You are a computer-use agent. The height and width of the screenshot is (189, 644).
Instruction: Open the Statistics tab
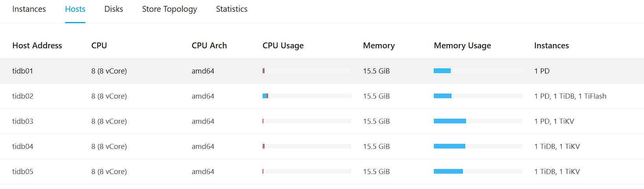[231, 9]
